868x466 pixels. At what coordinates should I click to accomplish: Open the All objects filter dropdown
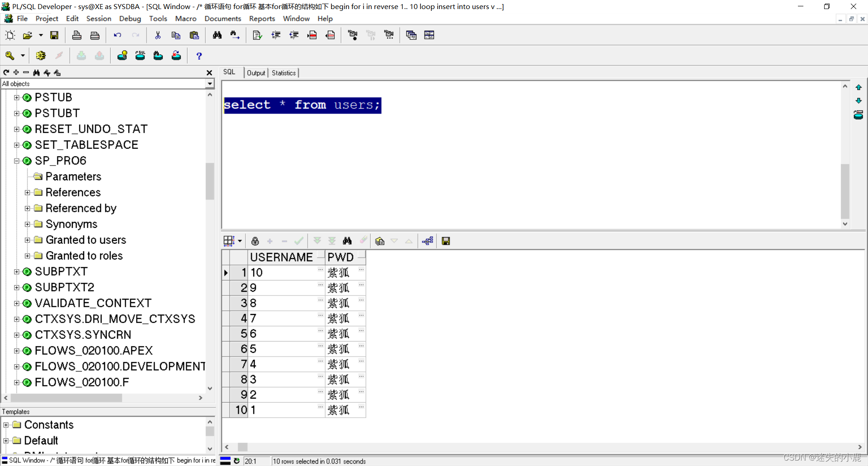pos(210,84)
